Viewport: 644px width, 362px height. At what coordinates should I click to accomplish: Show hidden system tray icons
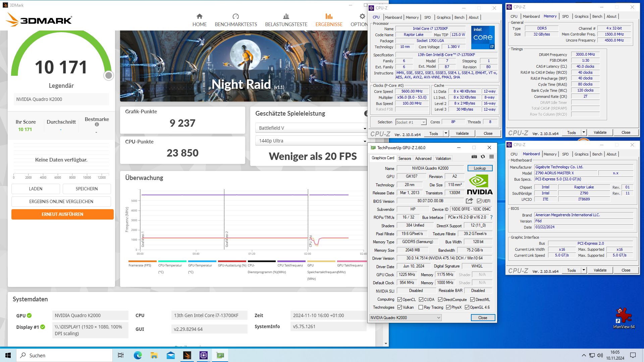(x=584, y=355)
